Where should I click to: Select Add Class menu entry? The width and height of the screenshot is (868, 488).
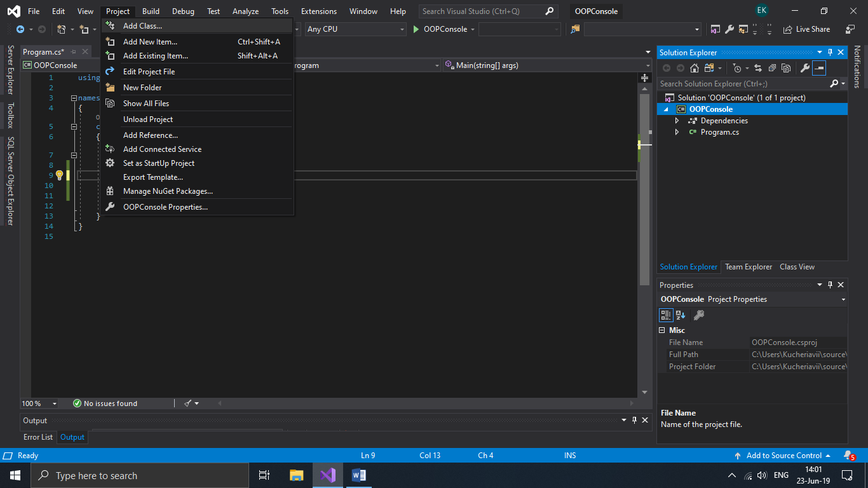[197, 26]
